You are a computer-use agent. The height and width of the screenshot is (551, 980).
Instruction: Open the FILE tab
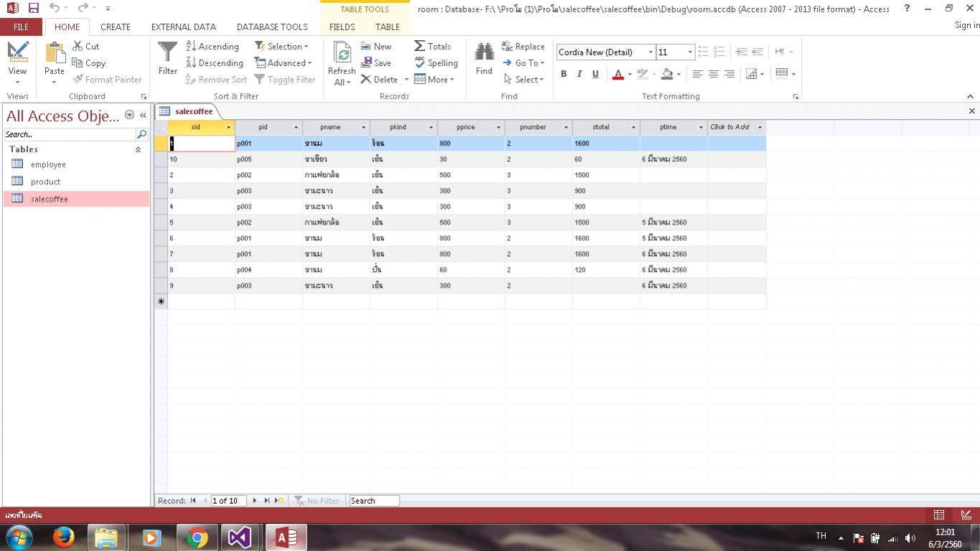tap(22, 27)
